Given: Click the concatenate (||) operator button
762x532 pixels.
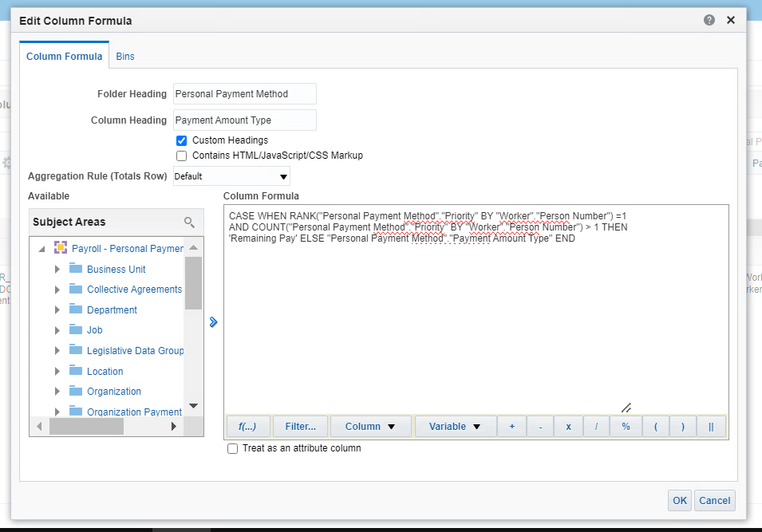Looking at the screenshot, I should point(711,426).
